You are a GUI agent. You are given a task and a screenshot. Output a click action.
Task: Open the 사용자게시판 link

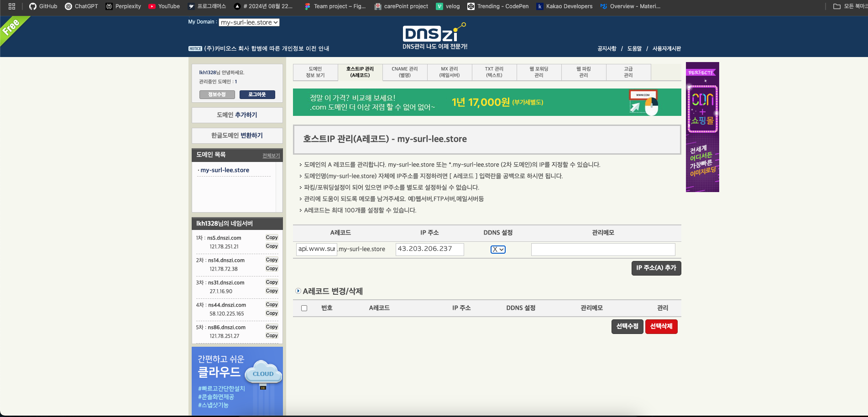pyautogui.click(x=667, y=48)
